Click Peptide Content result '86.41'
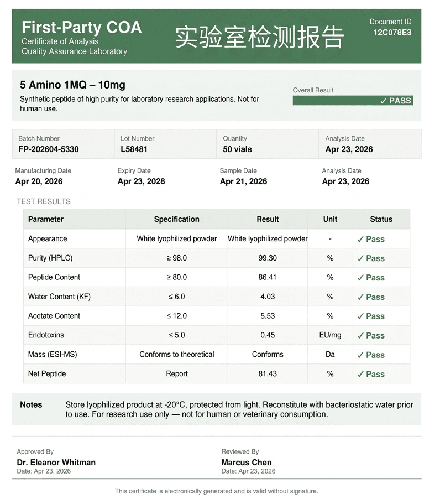This screenshot has height=504, width=440. 268,277
